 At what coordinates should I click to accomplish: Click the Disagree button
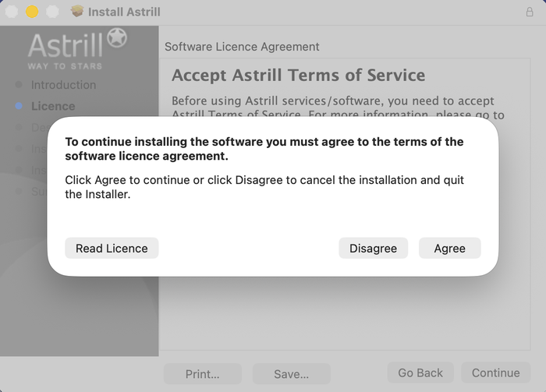click(374, 248)
